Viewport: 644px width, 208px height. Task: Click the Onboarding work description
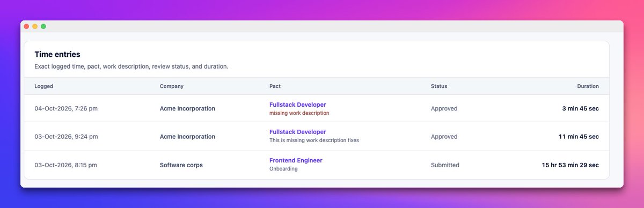[x=283, y=169]
